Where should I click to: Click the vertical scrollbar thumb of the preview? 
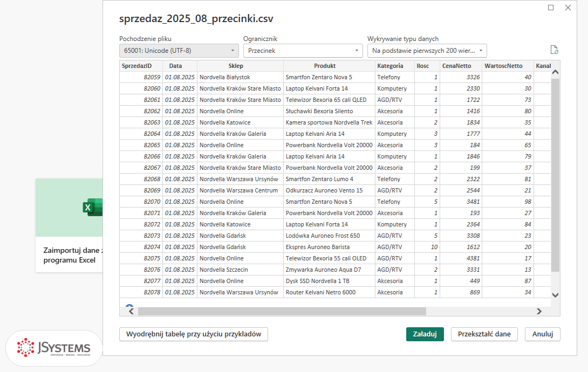click(556, 175)
